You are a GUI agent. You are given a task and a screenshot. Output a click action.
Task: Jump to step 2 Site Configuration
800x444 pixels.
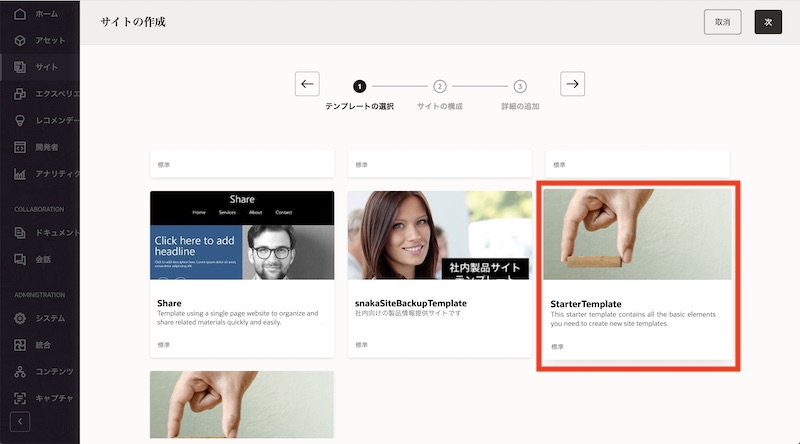point(440,87)
